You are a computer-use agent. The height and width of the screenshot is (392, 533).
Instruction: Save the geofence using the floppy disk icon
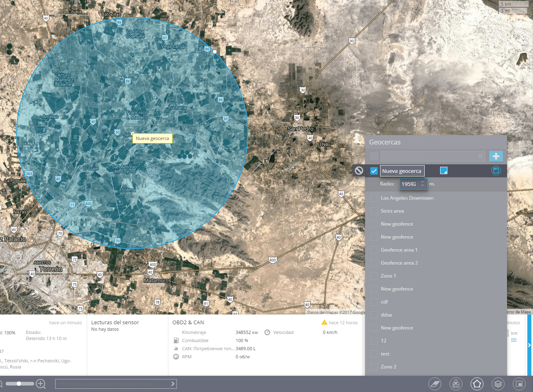pyautogui.click(x=496, y=171)
